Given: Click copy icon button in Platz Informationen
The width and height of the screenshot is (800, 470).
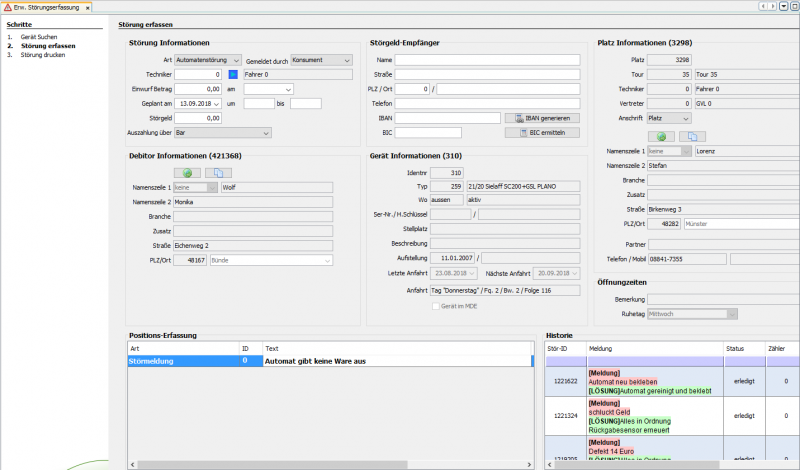Looking at the screenshot, I should click(x=692, y=135).
